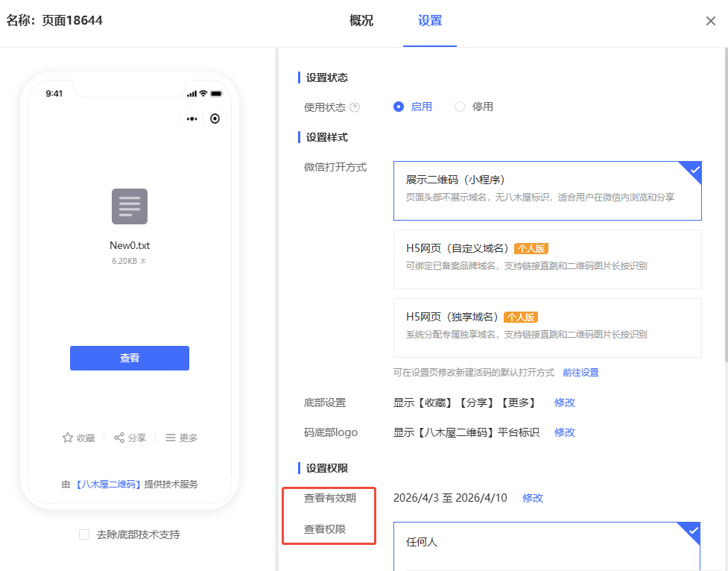
Task: Click the mini program circular close icon
Action: point(215,119)
